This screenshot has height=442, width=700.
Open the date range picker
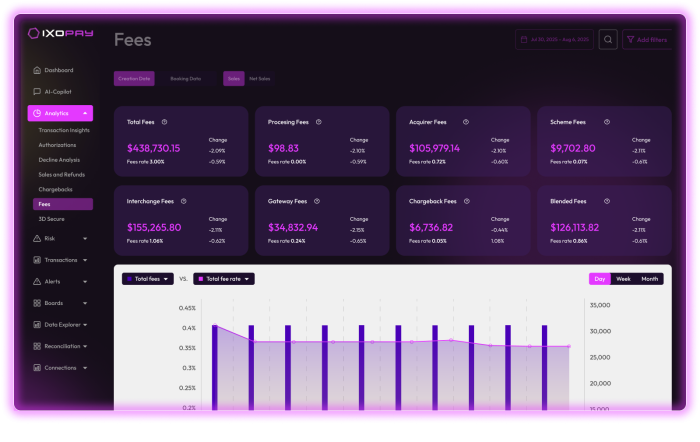click(x=554, y=40)
